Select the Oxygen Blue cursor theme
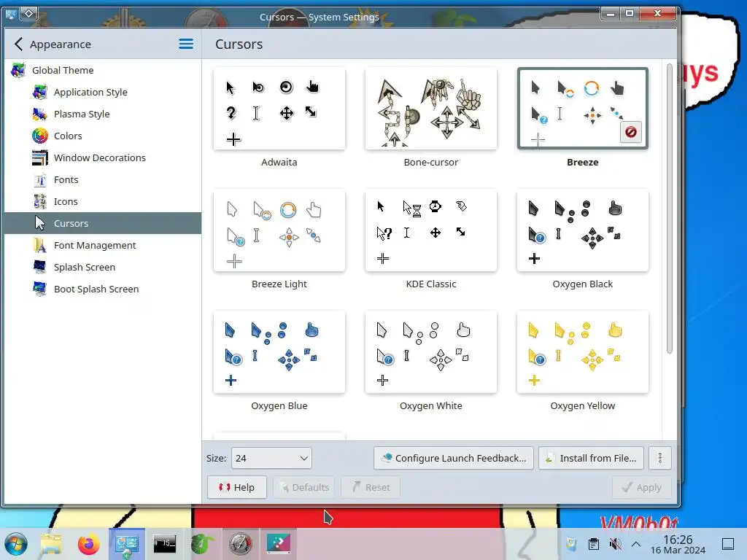The width and height of the screenshot is (747, 560). (x=279, y=353)
